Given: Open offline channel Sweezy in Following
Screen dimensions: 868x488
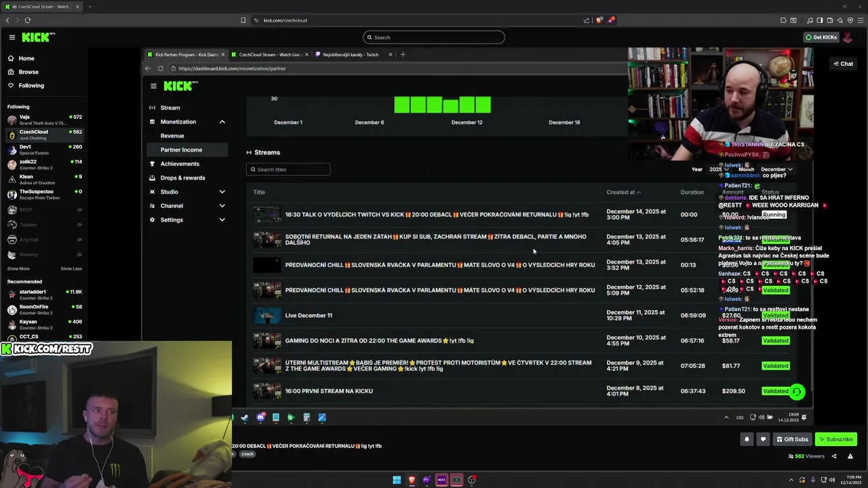Looking at the screenshot, I should tap(44, 254).
